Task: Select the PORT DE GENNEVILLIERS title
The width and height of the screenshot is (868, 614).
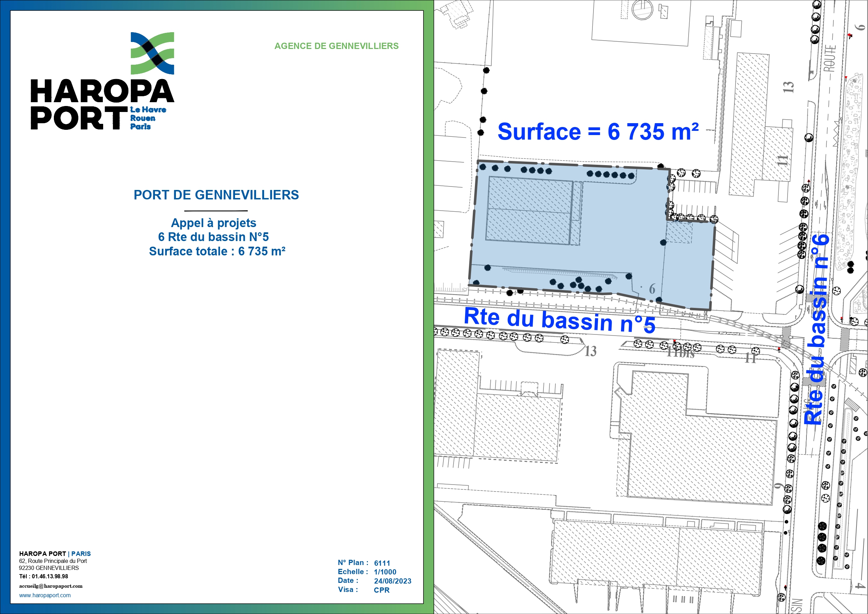Action: pyautogui.click(x=216, y=195)
